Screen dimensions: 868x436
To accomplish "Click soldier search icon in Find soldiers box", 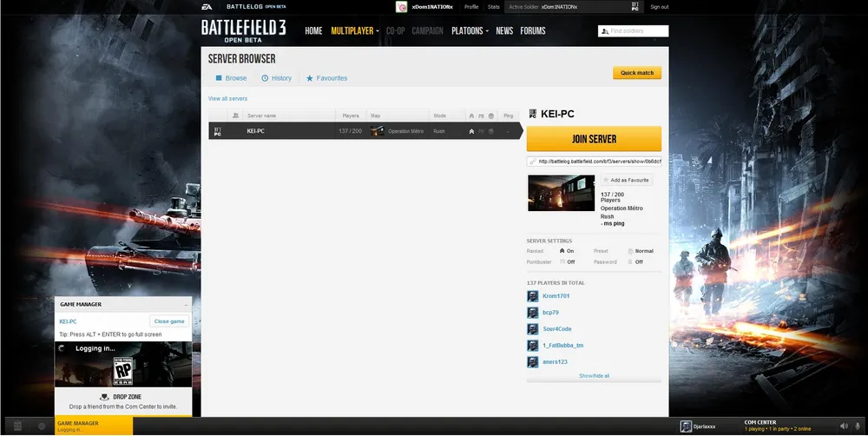I will pos(604,31).
